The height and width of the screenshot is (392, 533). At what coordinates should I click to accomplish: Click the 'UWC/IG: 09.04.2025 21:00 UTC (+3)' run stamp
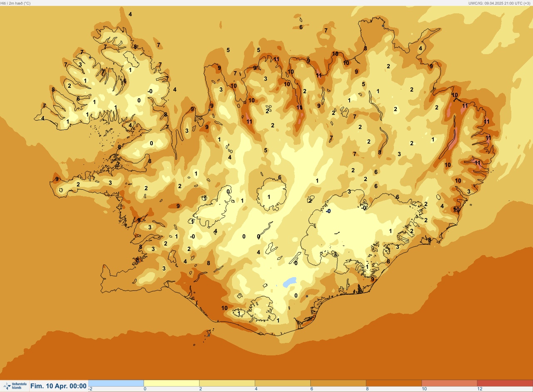500,3
